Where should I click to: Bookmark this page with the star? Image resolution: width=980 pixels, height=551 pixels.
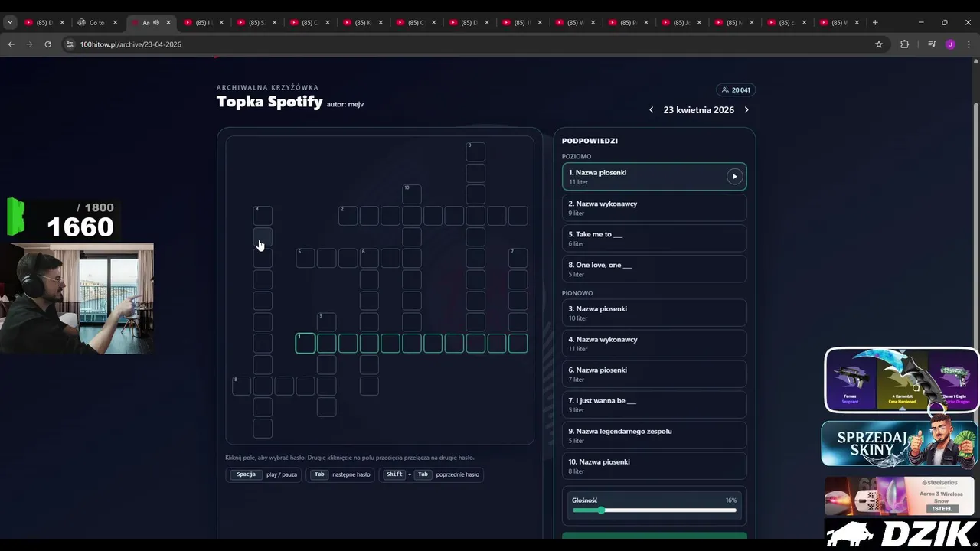point(879,44)
